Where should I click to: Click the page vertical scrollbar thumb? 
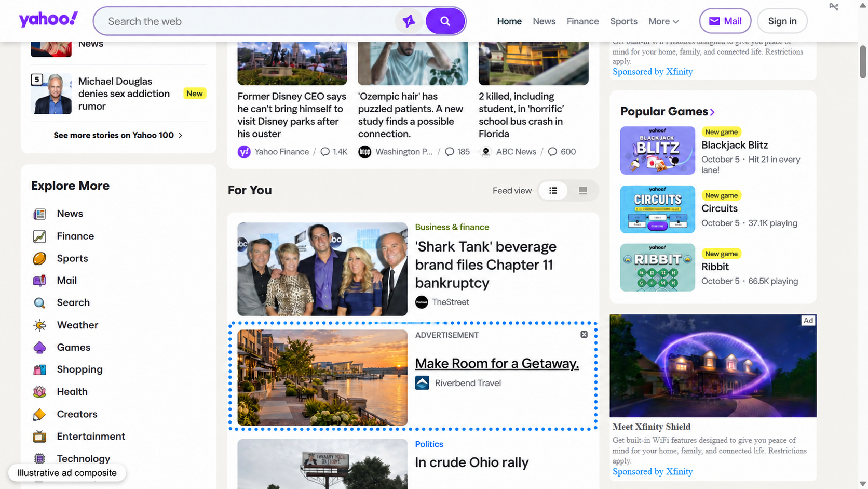tap(863, 62)
